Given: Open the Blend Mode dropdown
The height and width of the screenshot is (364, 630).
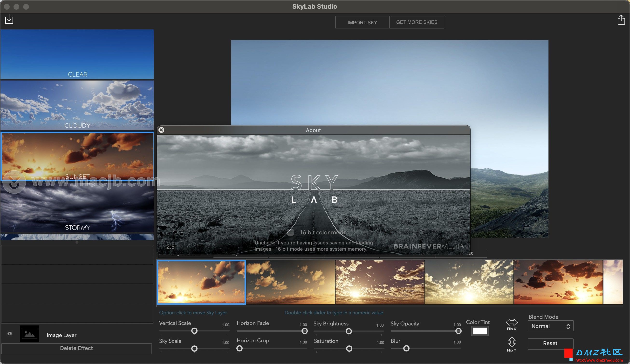Looking at the screenshot, I should click(550, 326).
